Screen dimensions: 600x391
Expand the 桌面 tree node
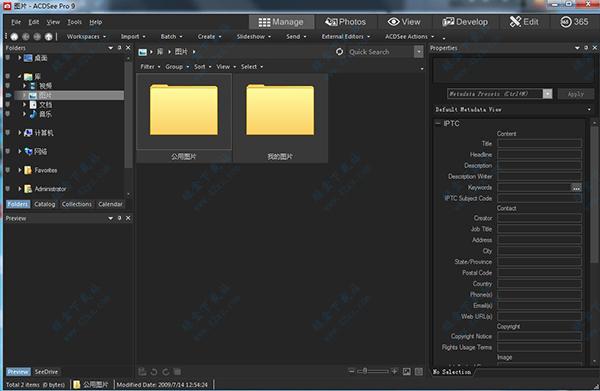(x=20, y=58)
